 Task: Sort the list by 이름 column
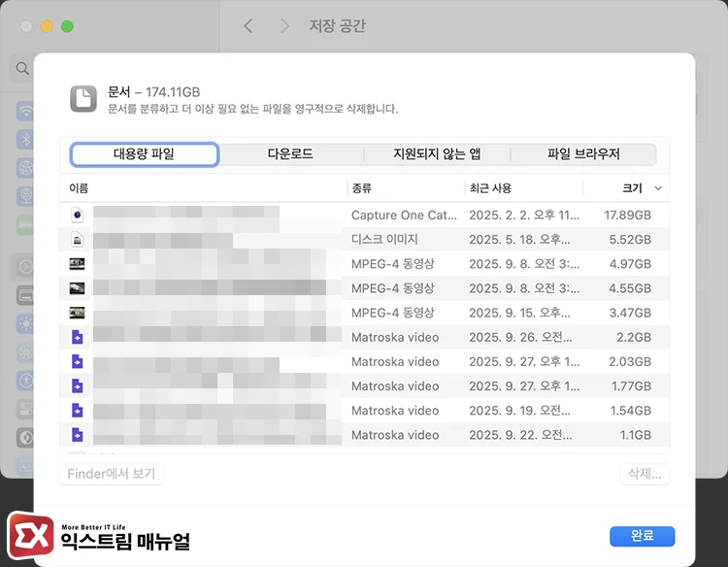[x=80, y=188]
